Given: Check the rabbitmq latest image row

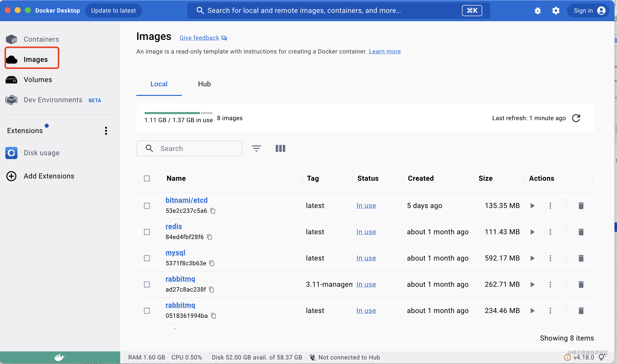Looking at the screenshot, I should click(x=147, y=311).
